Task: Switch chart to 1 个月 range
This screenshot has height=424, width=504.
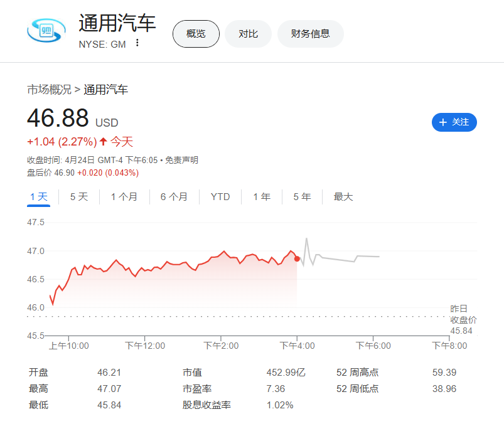Action: coord(124,197)
